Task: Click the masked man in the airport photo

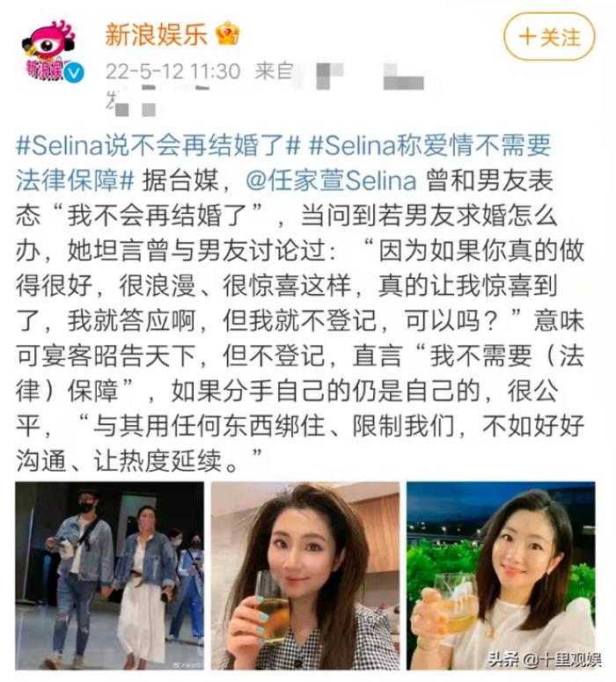Action: pos(79,574)
